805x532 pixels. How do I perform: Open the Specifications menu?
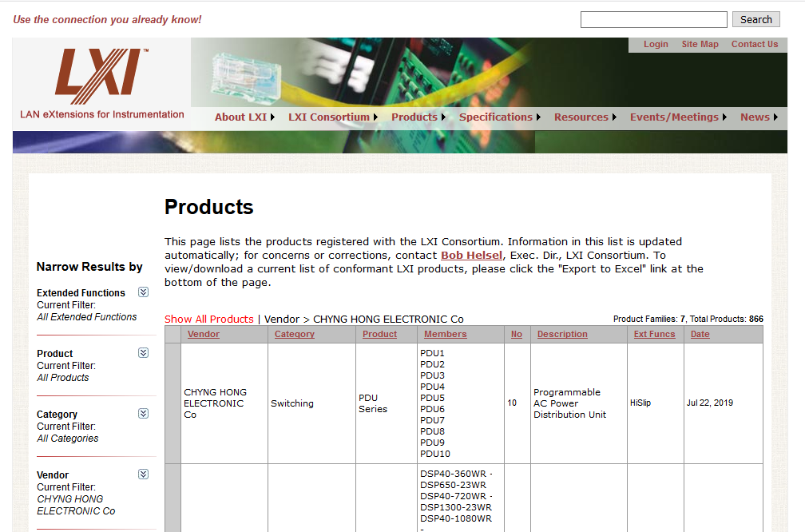click(x=500, y=117)
